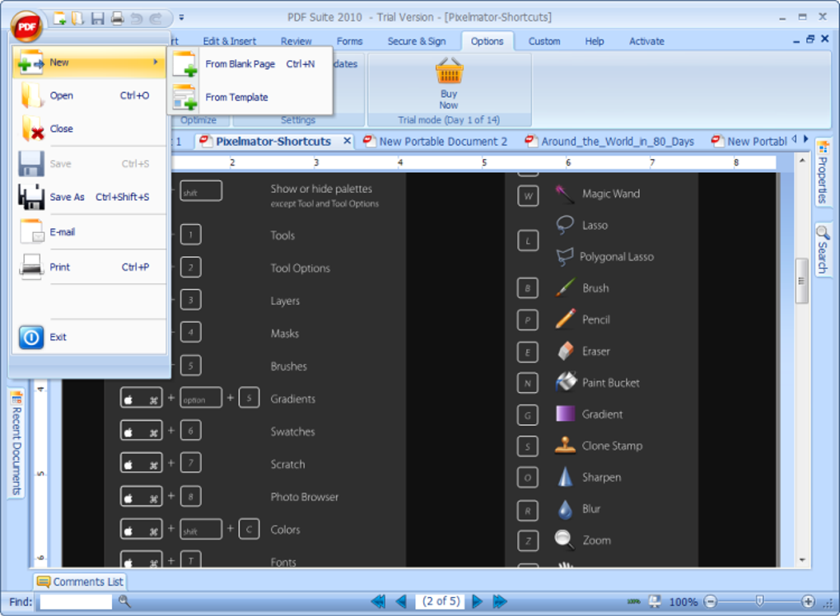Open the Properties side panel

823,172
